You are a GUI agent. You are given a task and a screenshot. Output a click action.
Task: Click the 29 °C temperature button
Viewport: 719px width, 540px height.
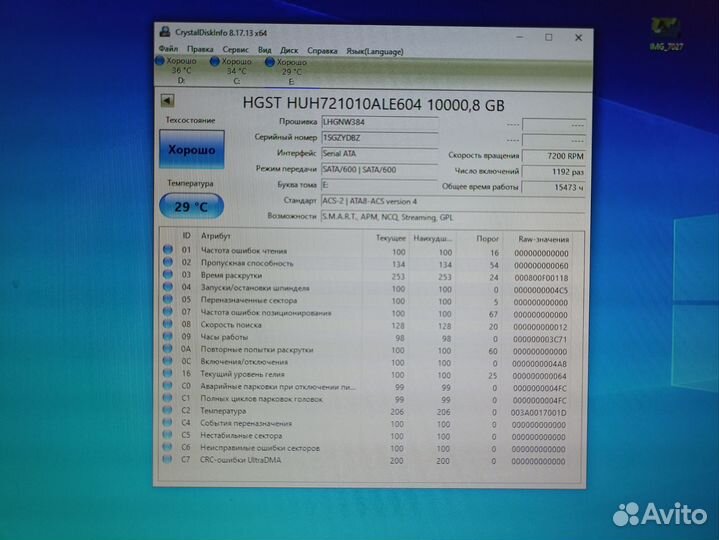click(191, 206)
